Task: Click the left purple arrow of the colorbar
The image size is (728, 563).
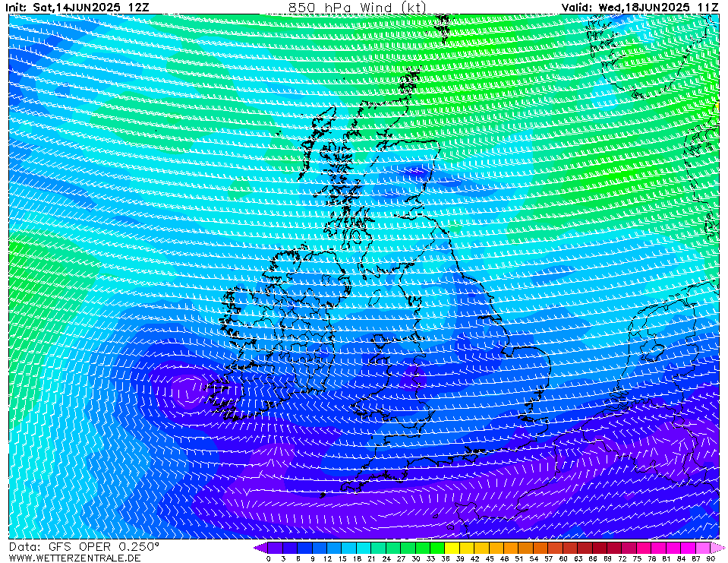Action: [x=261, y=548]
